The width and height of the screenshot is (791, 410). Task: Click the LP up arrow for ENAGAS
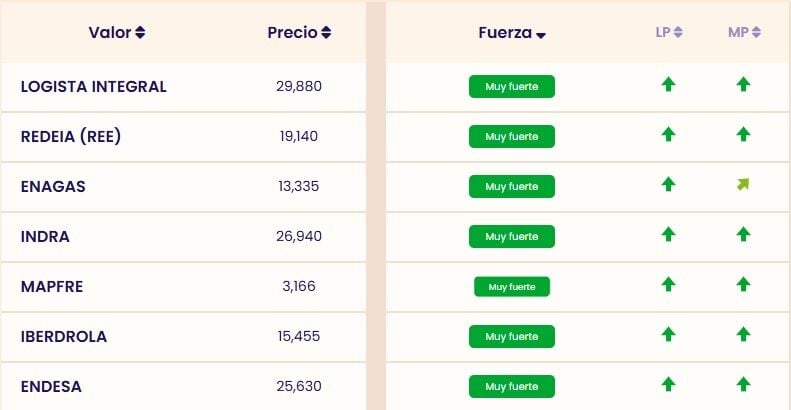(668, 185)
